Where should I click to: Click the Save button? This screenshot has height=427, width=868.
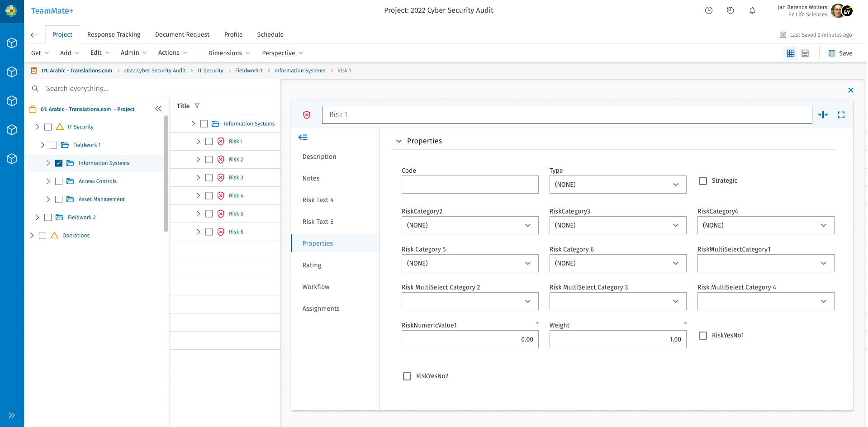[x=840, y=53]
